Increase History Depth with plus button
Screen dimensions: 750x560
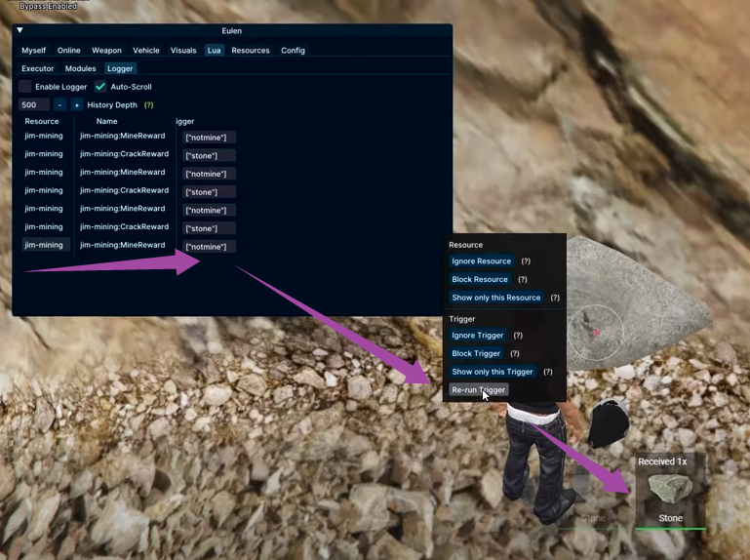click(77, 104)
